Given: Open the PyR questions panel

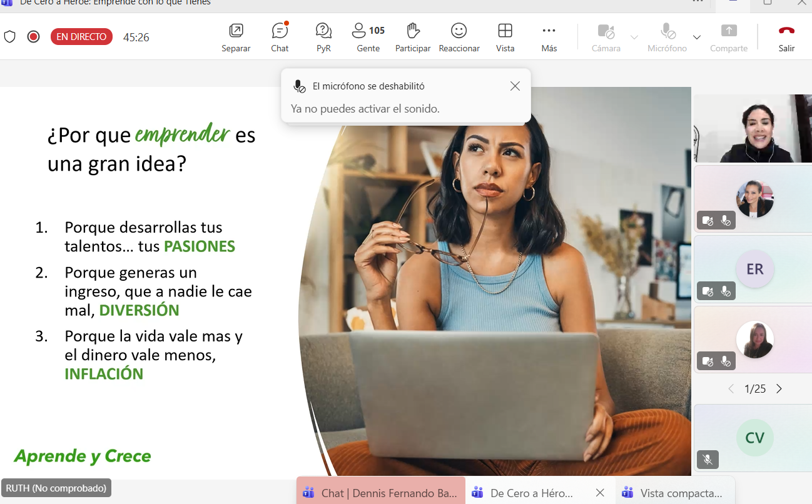Looking at the screenshot, I should click(323, 37).
